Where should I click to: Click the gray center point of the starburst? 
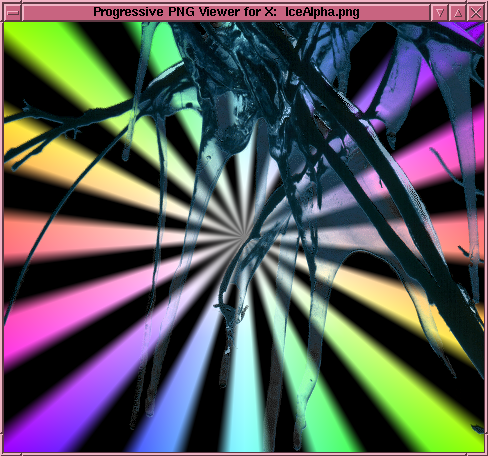[x=242, y=237]
